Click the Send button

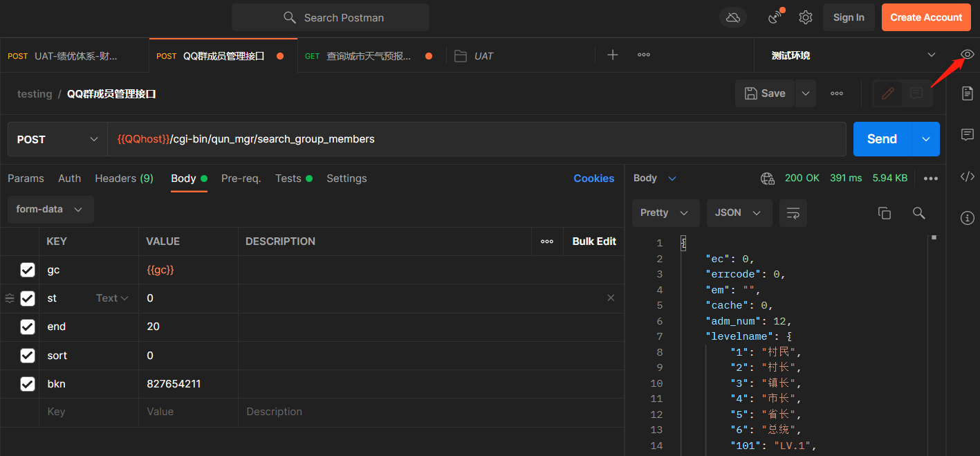pyautogui.click(x=882, y=139)
